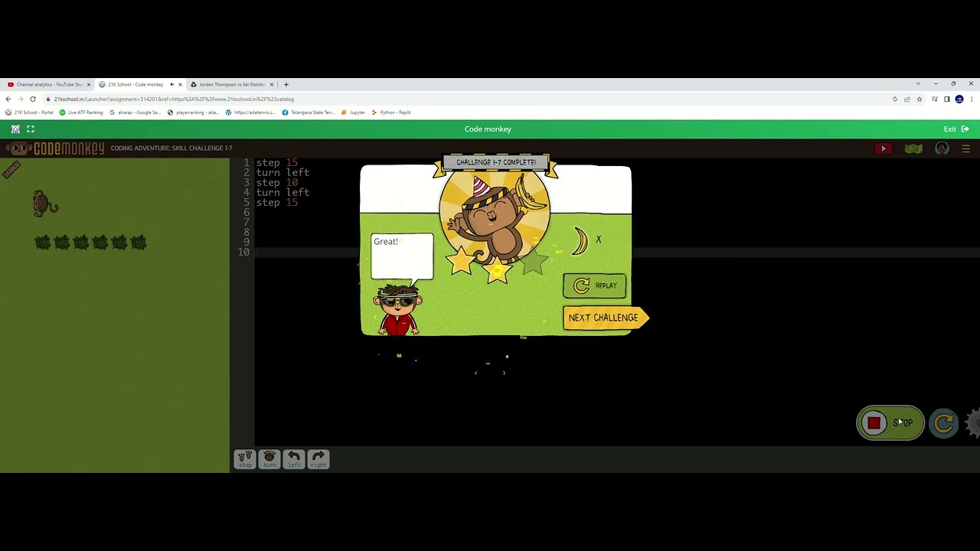Screen dimensions: 980x551
Task: Open Live ATP Ranking bookmark
Action: [x=81, y=112]
